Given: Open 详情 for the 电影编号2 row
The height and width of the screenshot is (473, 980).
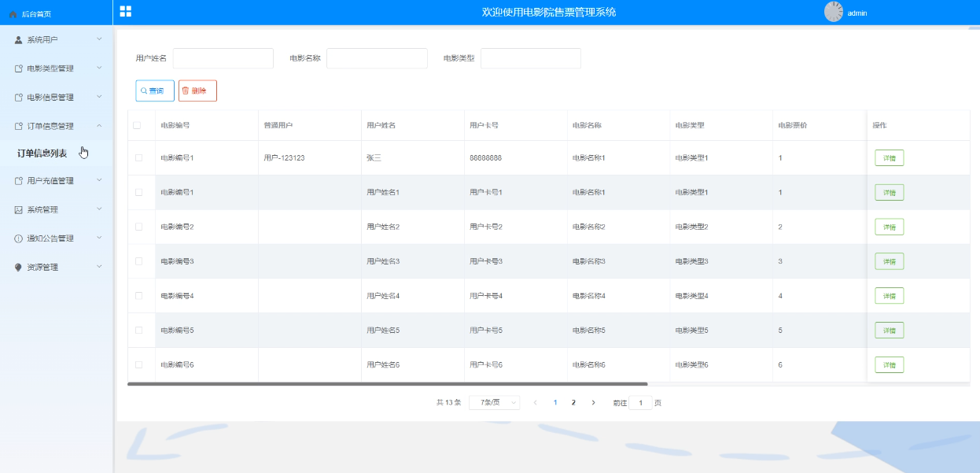Looking at the screenshot, I should tap(890, 227).
